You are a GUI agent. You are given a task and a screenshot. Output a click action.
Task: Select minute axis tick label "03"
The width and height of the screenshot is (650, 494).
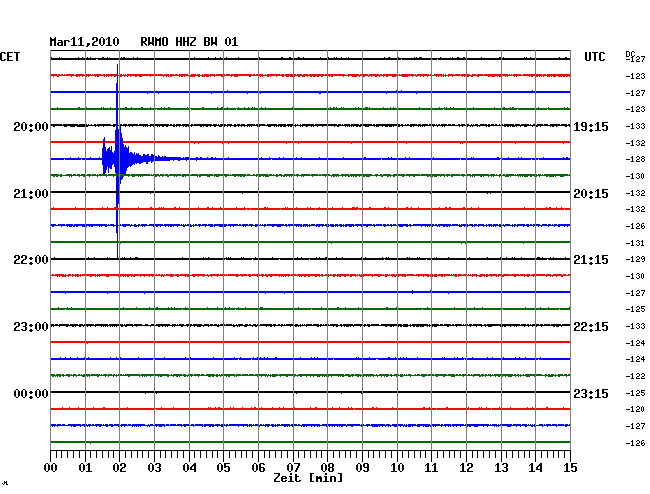tap(154, 468)
